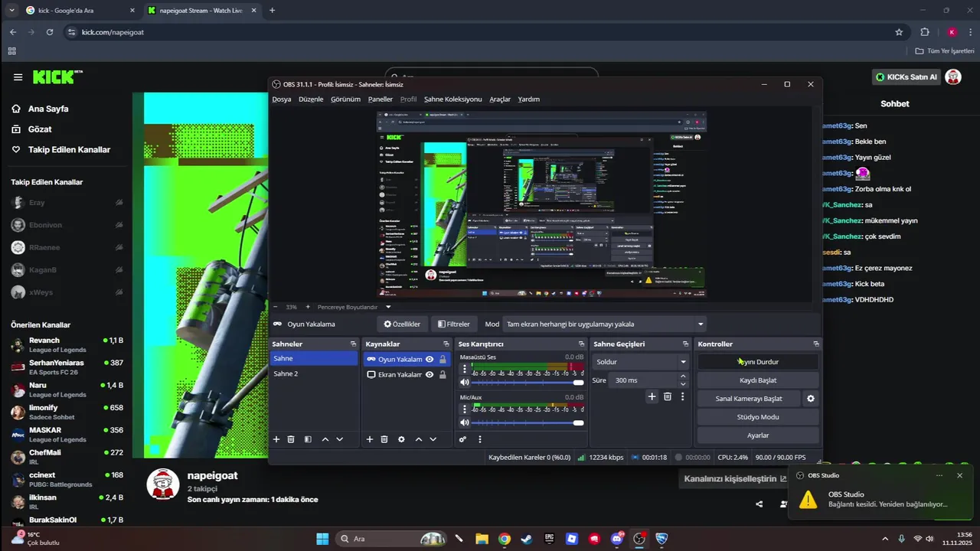The width and height of the screenshot is (980, 551).
Task: Undock the Kaynaklar panel
Action: point(446,344)
